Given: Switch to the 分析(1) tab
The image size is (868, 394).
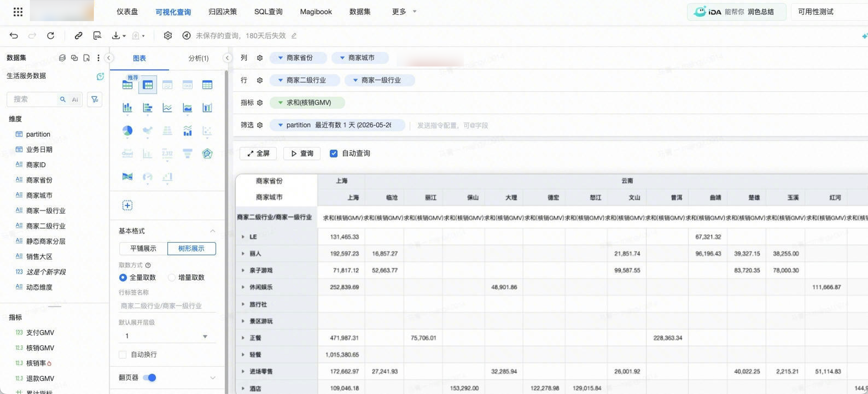Looking at the screenshot, I should (198, 58).
